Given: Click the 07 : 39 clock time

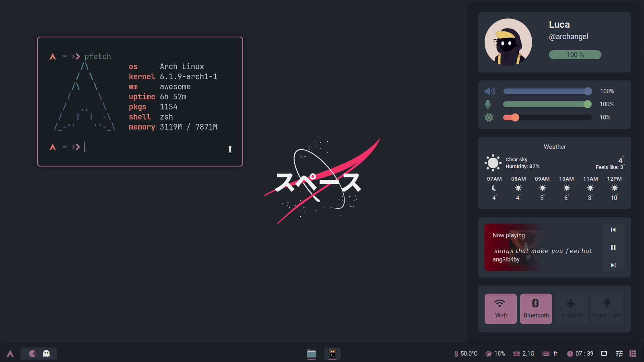Looking at the screenshot, I should point(584,354).
